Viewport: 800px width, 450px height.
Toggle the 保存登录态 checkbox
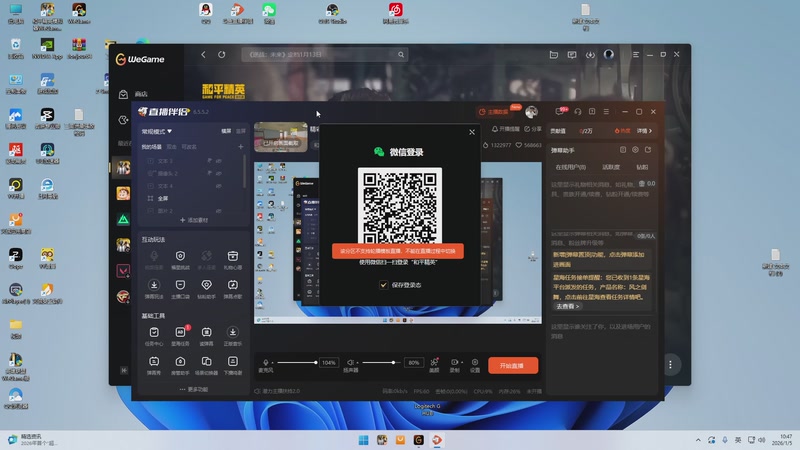pos(384,285)
